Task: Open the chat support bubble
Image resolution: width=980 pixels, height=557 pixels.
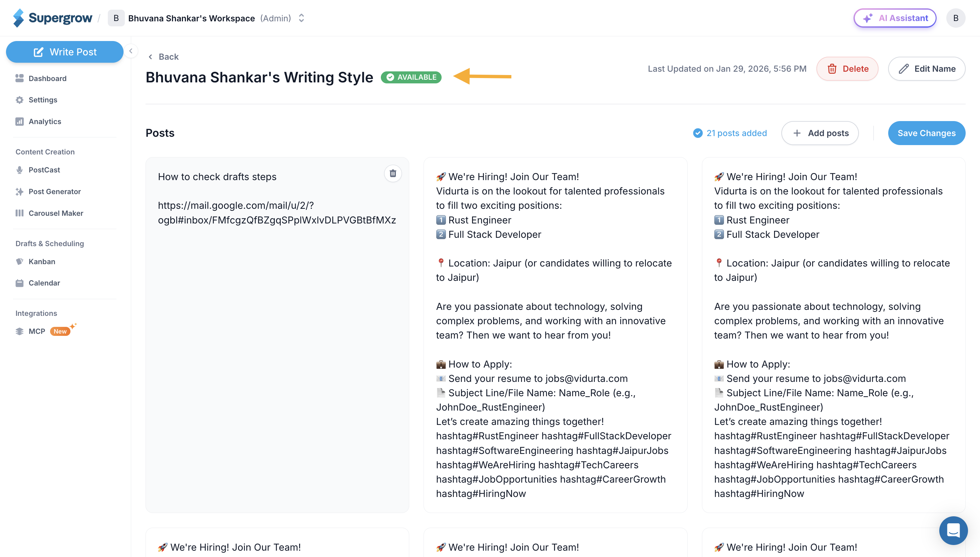Action: (x=953, y=531)
